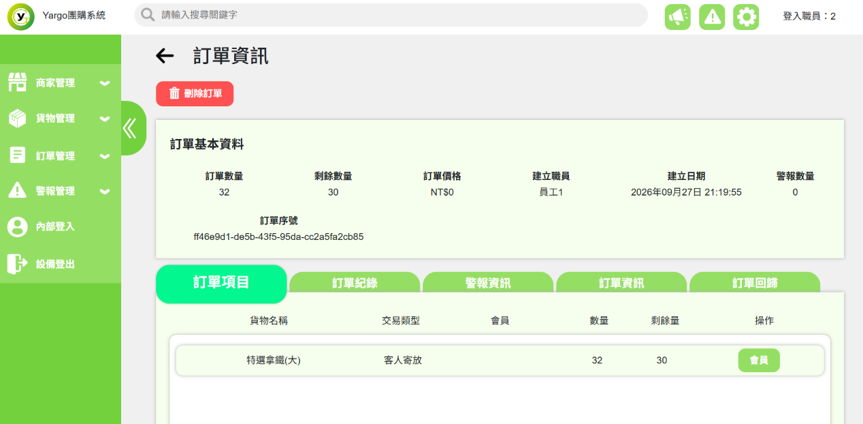
Task: Open the announcement megaphone icon
Action: pyautogui.click(x=678, y=17)
